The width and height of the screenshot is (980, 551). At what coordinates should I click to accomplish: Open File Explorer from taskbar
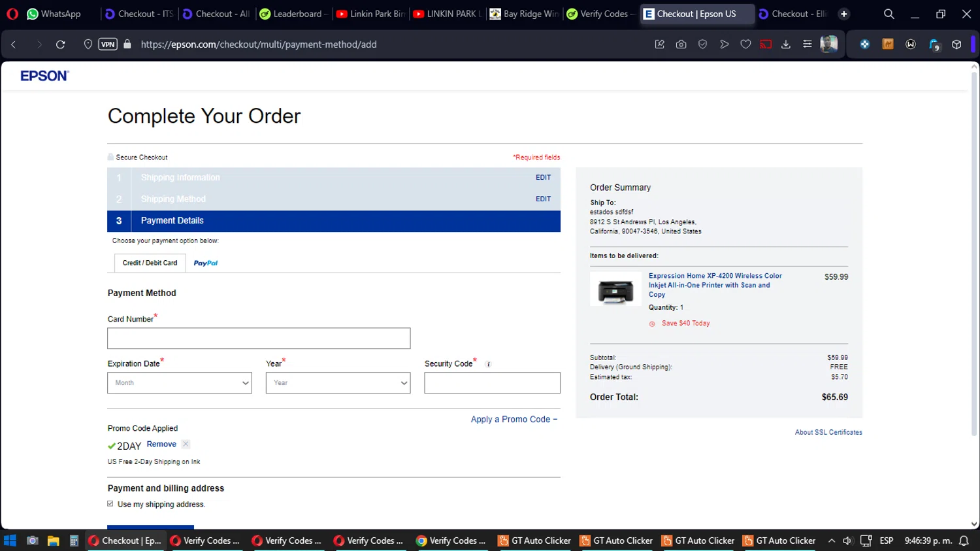click(54, 541)
